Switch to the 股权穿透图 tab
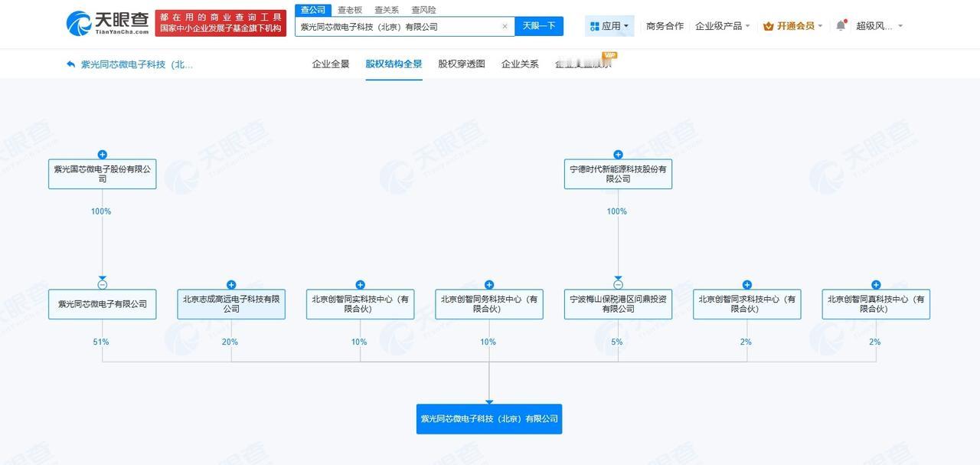 460,64
